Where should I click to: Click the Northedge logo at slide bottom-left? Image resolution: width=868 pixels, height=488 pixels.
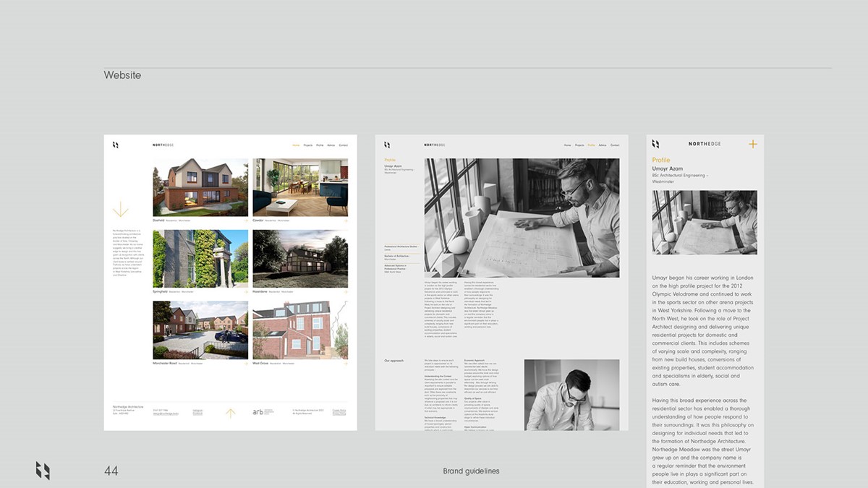click(43, 471)
